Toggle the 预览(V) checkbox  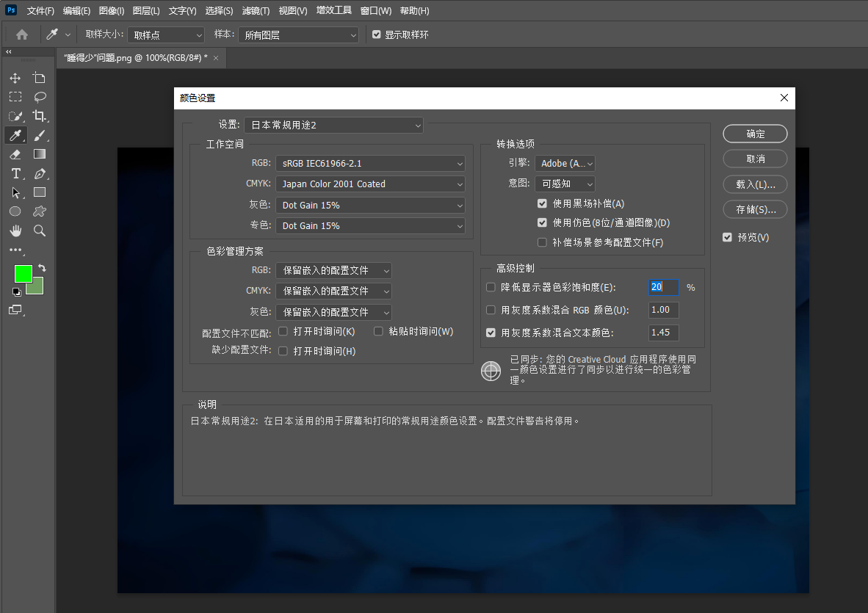point(728,237)
